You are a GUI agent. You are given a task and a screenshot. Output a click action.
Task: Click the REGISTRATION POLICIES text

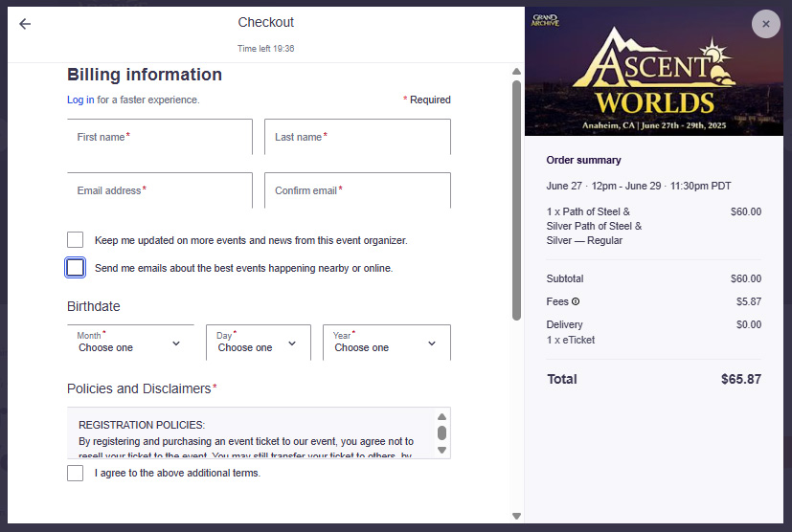coord(142,425)
